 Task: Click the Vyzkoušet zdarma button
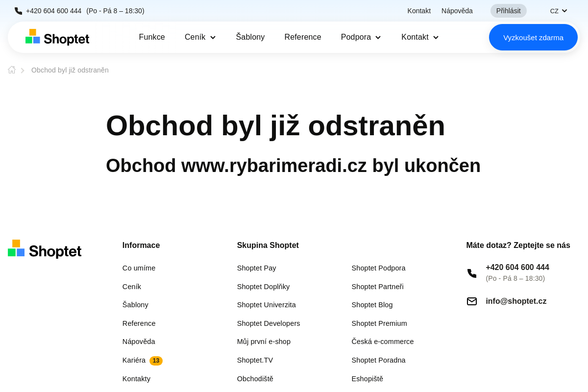pyautogui.click(x=533, y=37)
